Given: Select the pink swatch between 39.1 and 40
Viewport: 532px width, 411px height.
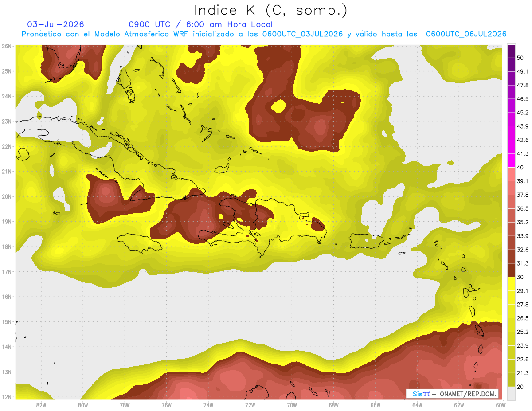Looking at the screenshot, I should 511,174.
